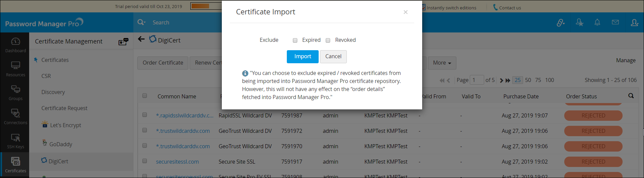Screen dimensions: 644x178
Task: Open the mail envelope icon
Action: (615, 22)
